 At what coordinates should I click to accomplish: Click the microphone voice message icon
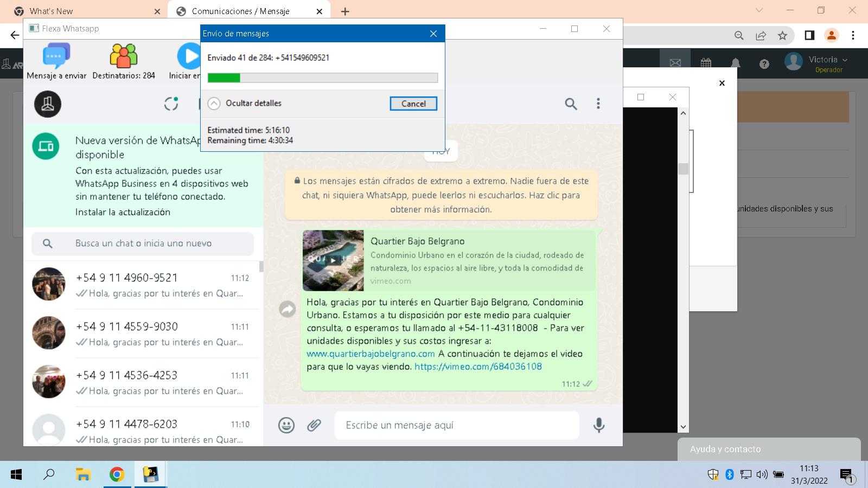[x=599, y=425]
